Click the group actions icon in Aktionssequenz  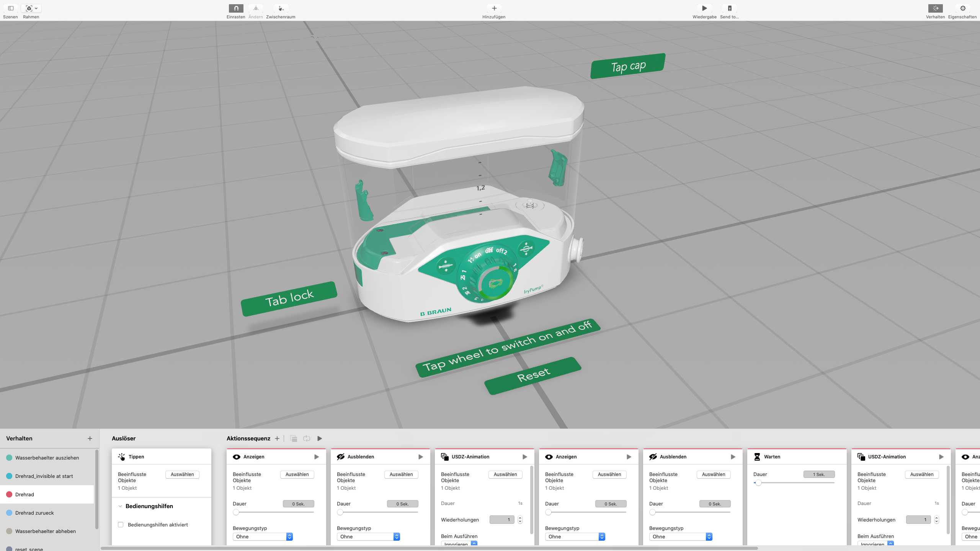(294, 439)
